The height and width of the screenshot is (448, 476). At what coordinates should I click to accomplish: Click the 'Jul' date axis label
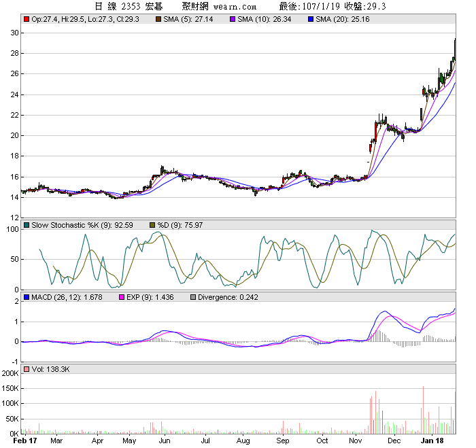tap(205, 441)
